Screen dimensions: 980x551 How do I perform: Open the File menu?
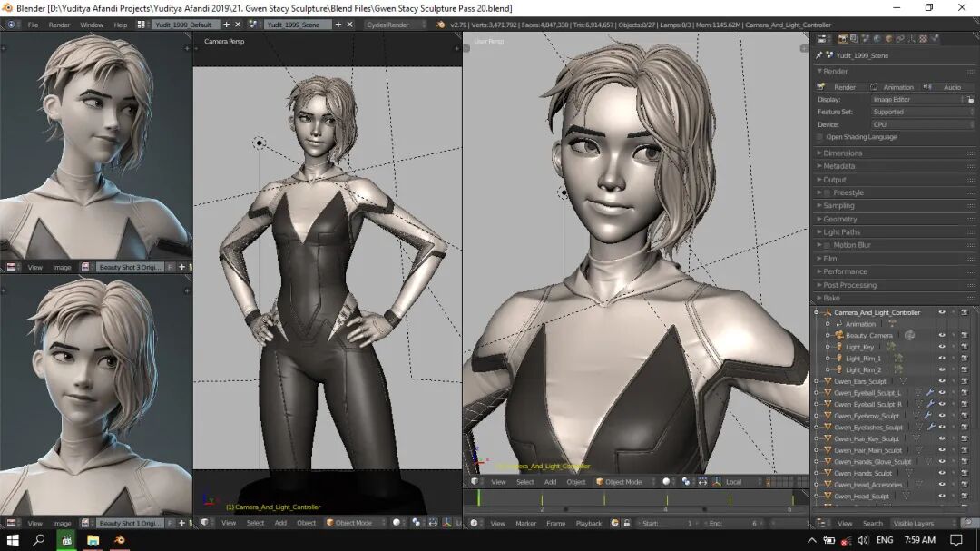click(34, 25)
